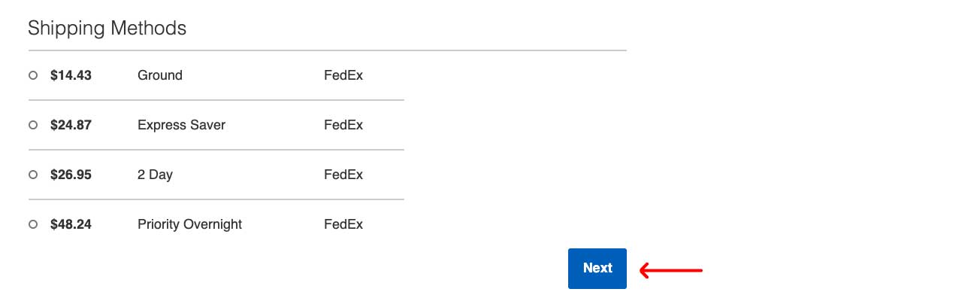The image size is (980, 295).
Task: Click the Shipping Methods heading
Action: pos(107,29)
